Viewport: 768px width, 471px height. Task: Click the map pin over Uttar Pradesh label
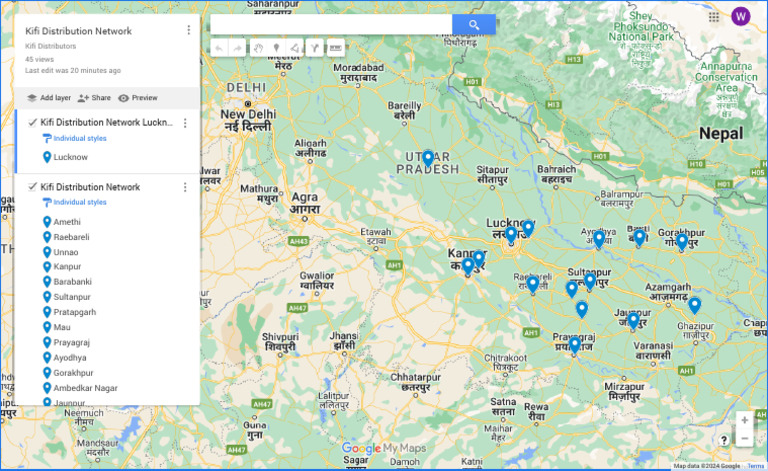(x=428, y=159)
